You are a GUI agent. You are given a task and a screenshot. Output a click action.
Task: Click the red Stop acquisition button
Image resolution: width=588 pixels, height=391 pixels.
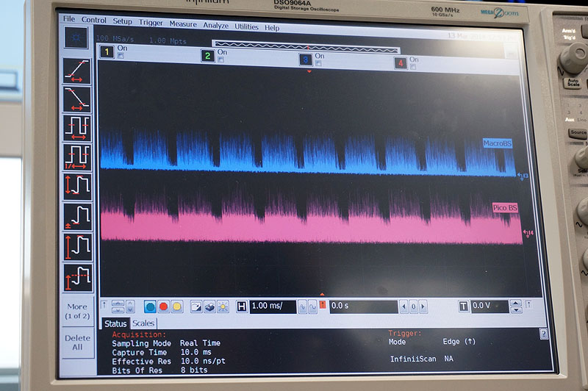tap(163, 306)
